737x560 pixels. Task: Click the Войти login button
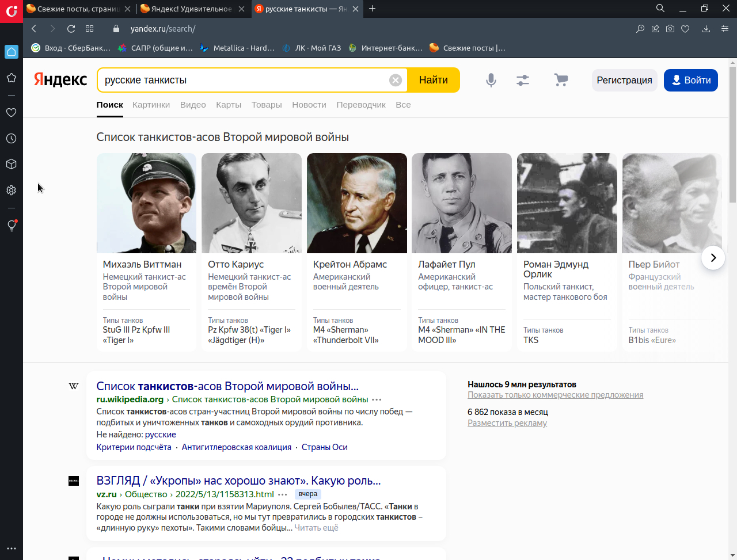[x=690, y=80]
